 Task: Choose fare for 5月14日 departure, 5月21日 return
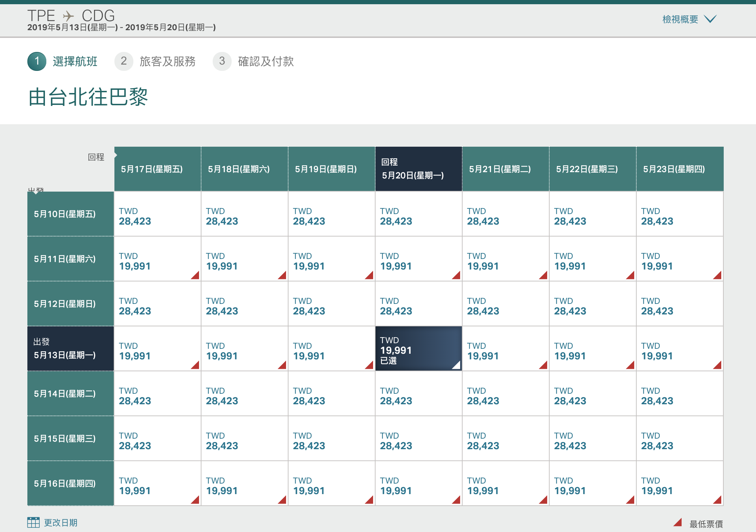505,394
